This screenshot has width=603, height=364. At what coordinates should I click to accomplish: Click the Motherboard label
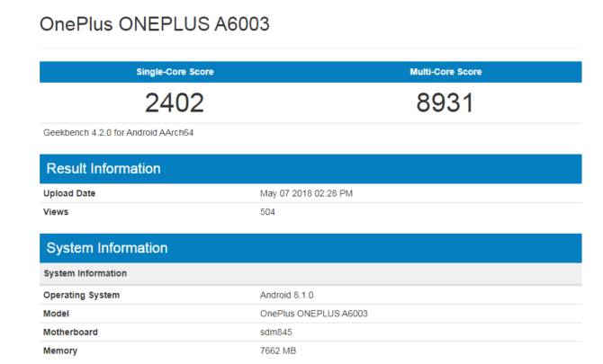tap(70, 333)
